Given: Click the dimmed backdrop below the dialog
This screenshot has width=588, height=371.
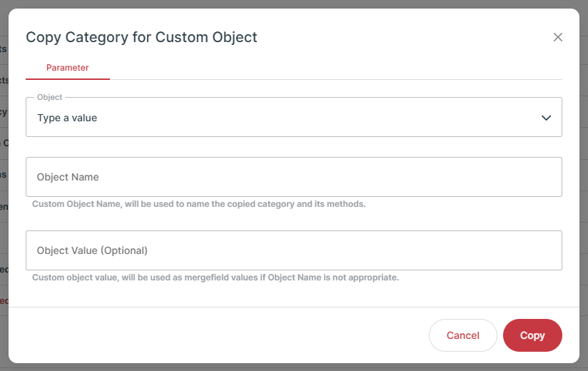Looking at the screenshot, I should pos(293,367).
